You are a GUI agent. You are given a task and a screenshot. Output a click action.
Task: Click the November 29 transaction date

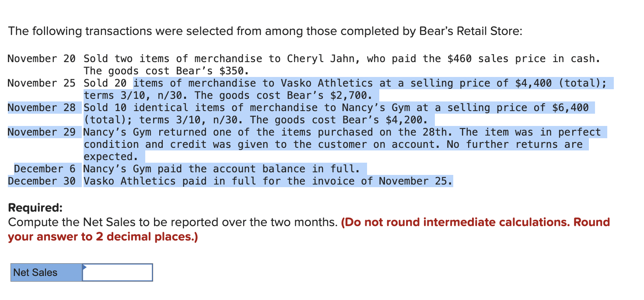click(x=42, y=132)
